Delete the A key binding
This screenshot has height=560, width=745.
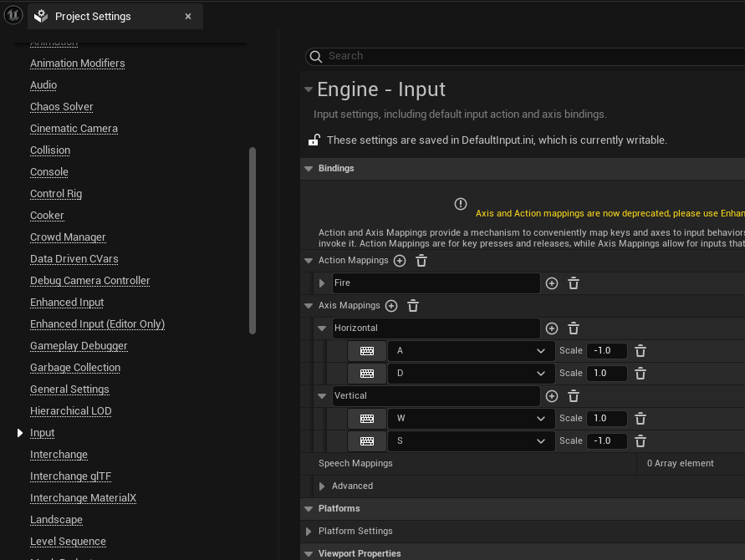(x=640, y=351)
